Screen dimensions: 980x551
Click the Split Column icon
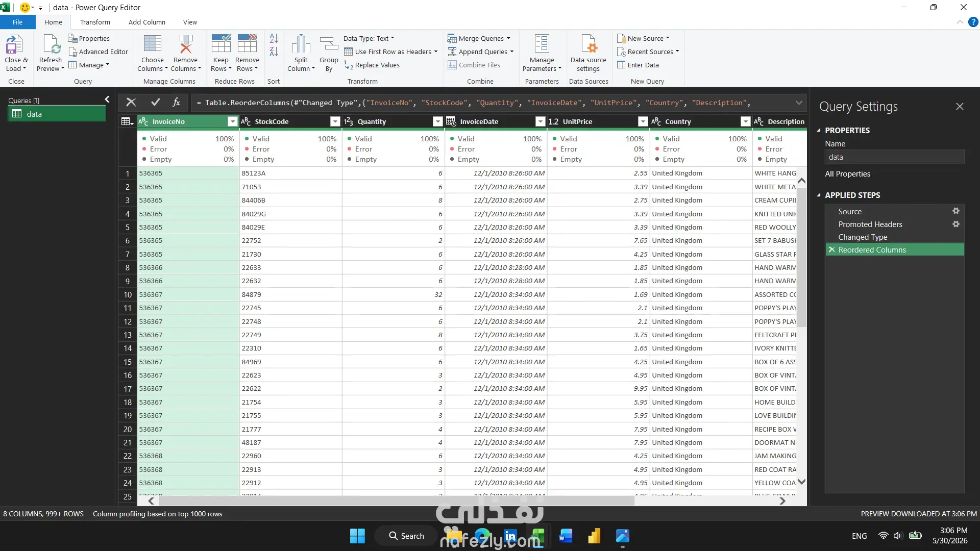click(x=301, y=44)
